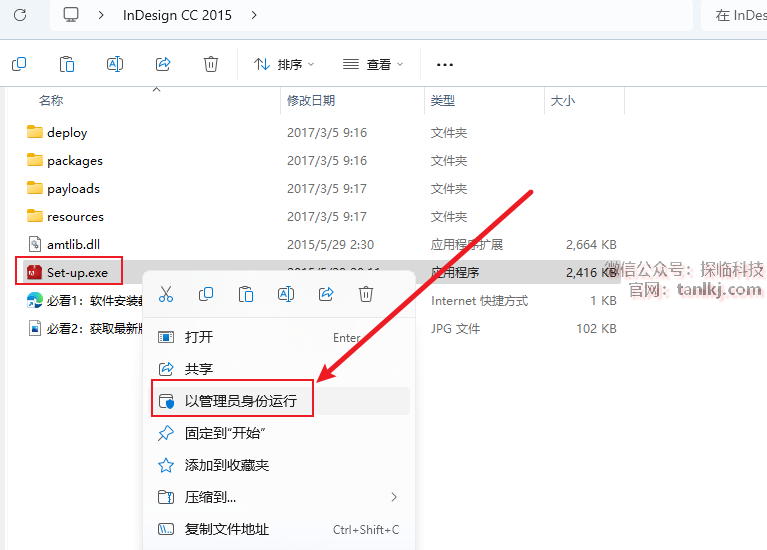Open the 排序 sort dropdown
The height and width of the screenshot is (550, 767).
(x=284, y=64)
